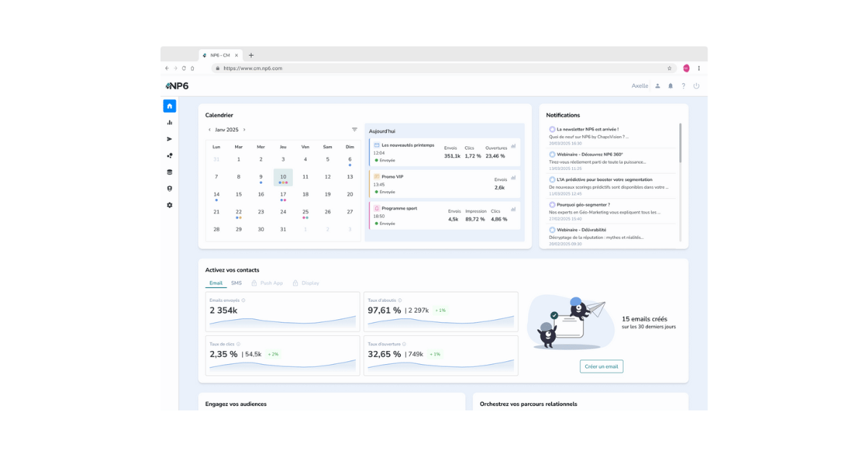Click info icon next to Taux d'aboutis
This screenshot has width=868, height=456.
coord(400,300)
